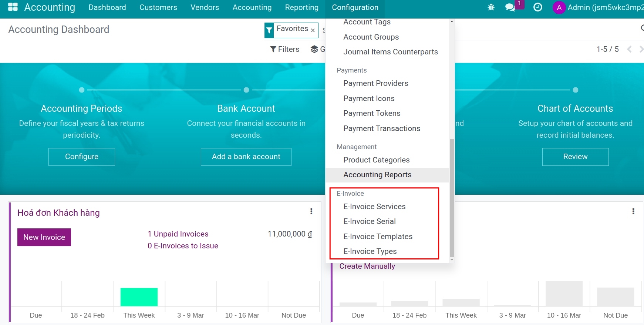Open the Accounting top menu

coord(252,7)
